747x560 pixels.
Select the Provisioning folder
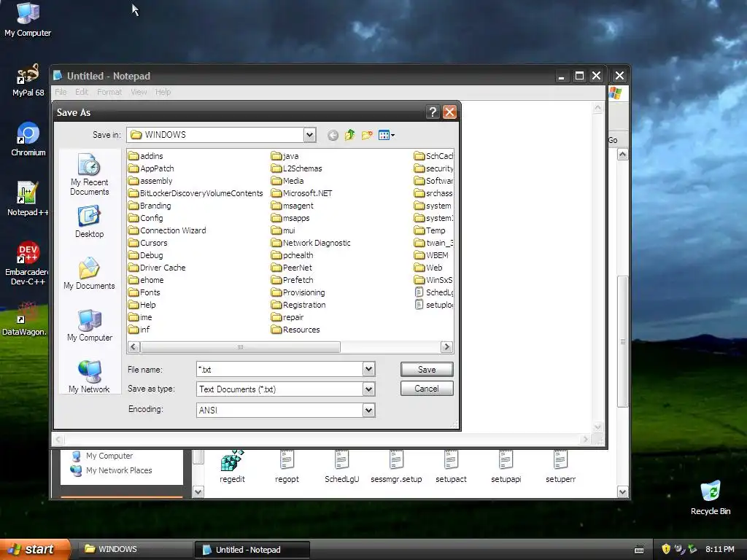pyautogui.click(x=298, y=292)
